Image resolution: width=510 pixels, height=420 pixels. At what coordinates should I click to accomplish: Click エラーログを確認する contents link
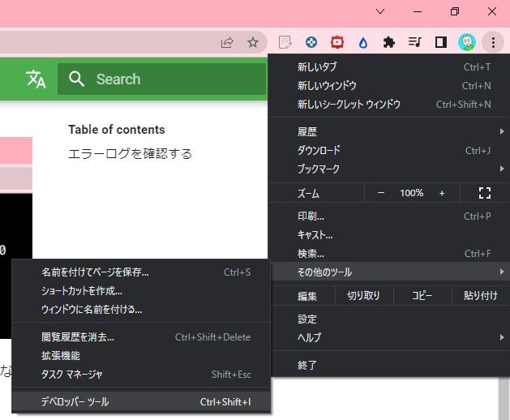[x=130, y=153]
